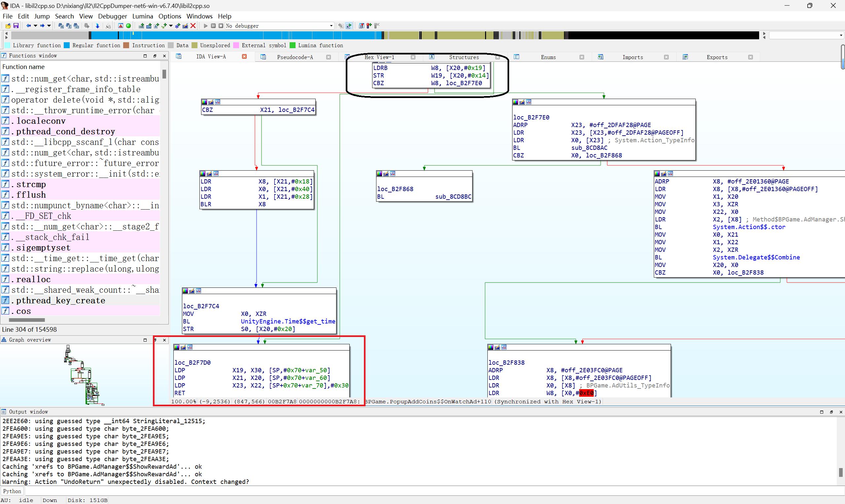Switch to the Enums tab
Viewport: 845px width, 504px height.
[x=548, y=57]
